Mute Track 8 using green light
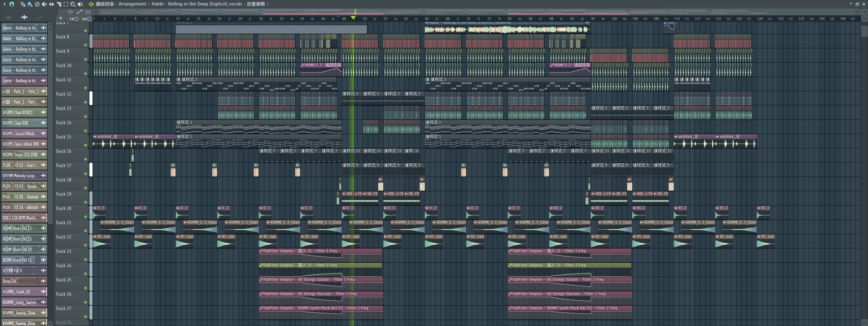The image size is (868, 326). [85, 45]
